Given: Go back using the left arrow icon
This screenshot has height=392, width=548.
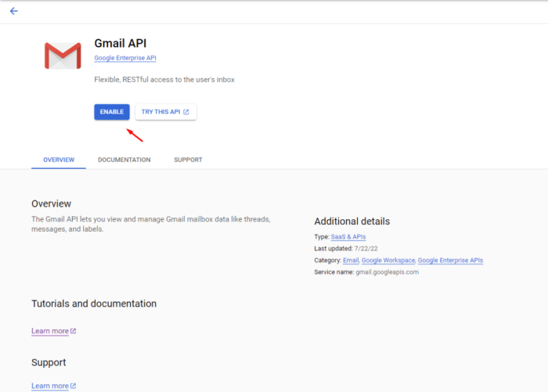Looking at the screenshot, I should tap(13, 11).
